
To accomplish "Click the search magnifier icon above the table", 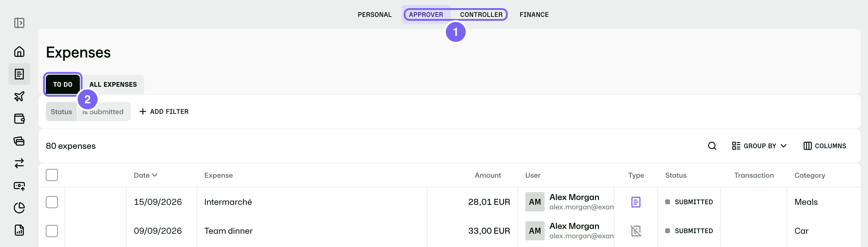I will 712,146.
